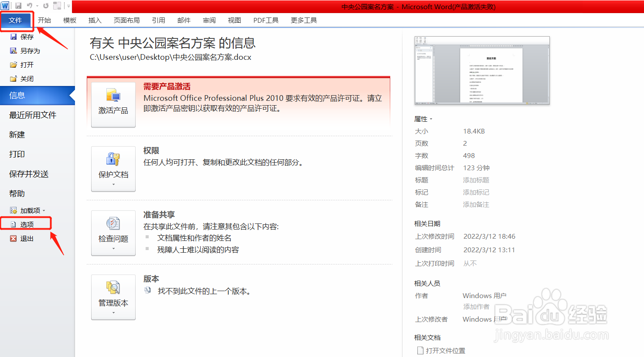644x357 pixels.
Task: Click the Save icon in quick access toolbar
Action: pyautogui.click(x=18, y=6)
